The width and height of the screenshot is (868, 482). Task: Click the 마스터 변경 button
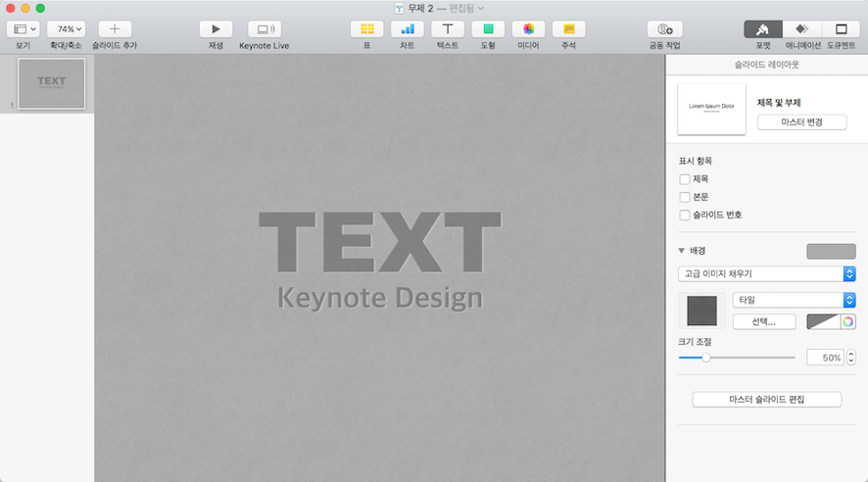pyautogui.click(x=801, y=122)
